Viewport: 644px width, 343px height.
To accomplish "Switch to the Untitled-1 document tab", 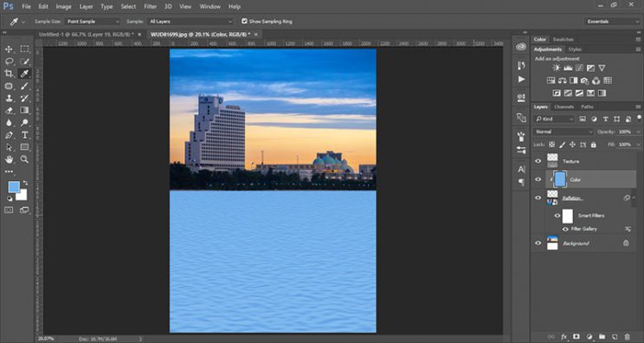I will pos(87,35).
